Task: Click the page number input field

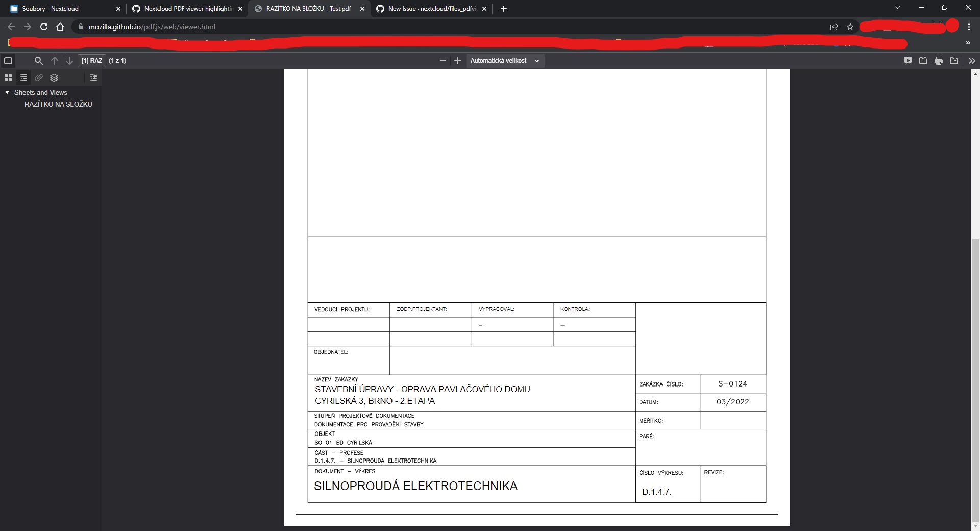Action: pos(91,60)
